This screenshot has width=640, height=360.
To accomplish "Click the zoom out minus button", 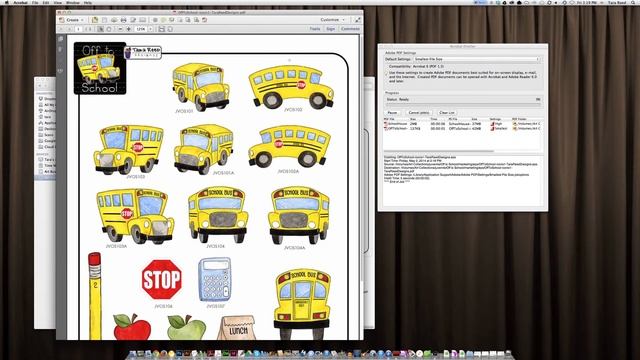I will click(x=120, y=29).
